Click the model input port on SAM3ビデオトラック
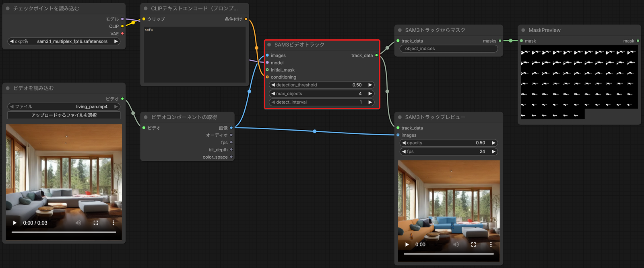This screenshot has width=644, height=268. (x=267, y=63)
